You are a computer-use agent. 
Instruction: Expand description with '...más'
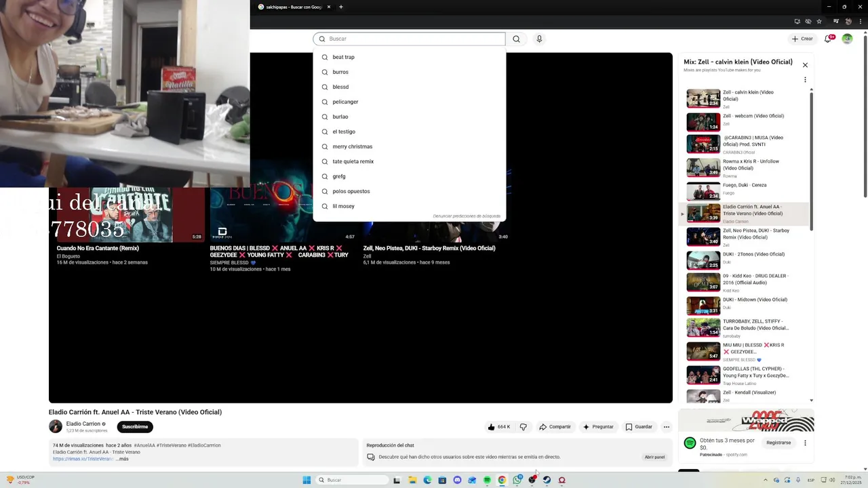[122, 459]
